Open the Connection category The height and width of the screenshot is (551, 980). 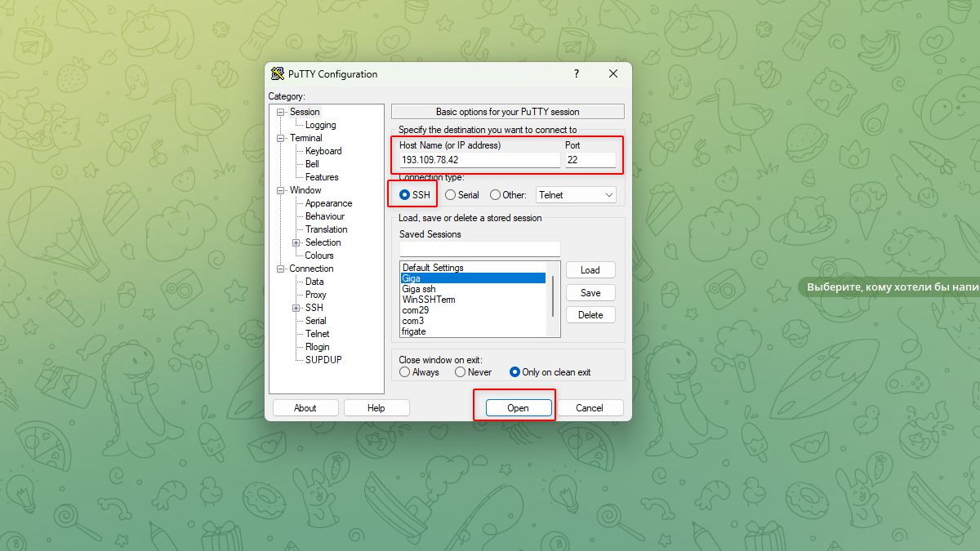coord(311,269)
